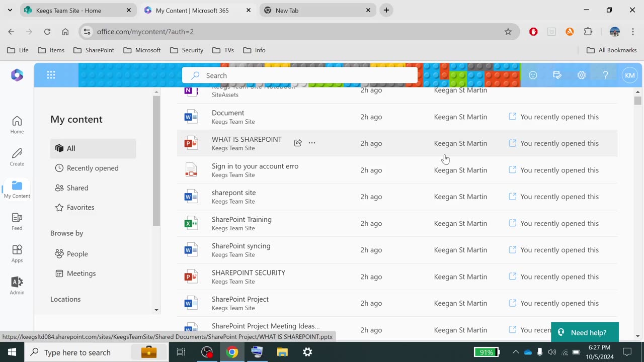Open the Microsoft bookmarks folder
Viewport: 644px width, 362px height.
142,50
